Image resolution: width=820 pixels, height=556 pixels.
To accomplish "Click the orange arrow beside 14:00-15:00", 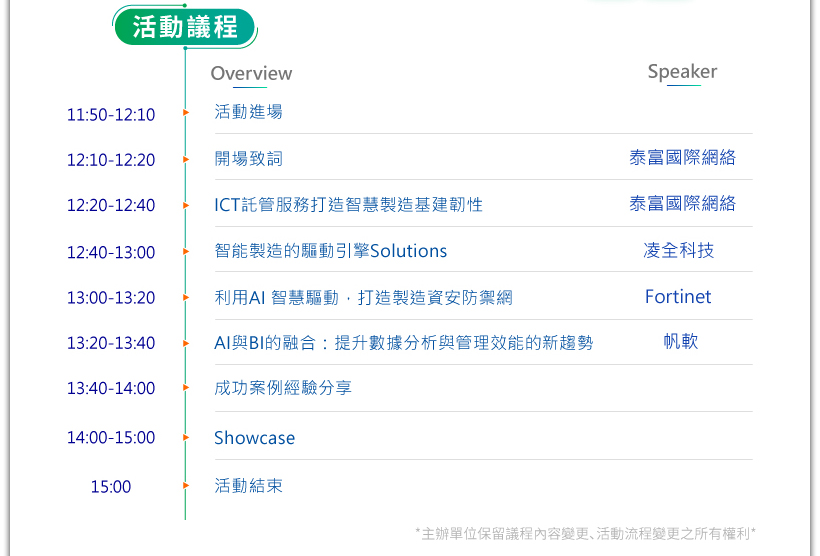I will [x=186, y=437].
